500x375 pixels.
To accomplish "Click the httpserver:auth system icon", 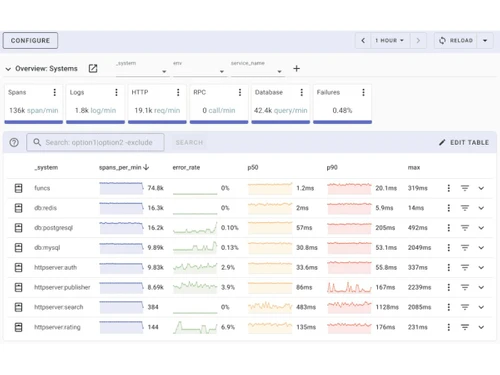I will 19,267.
